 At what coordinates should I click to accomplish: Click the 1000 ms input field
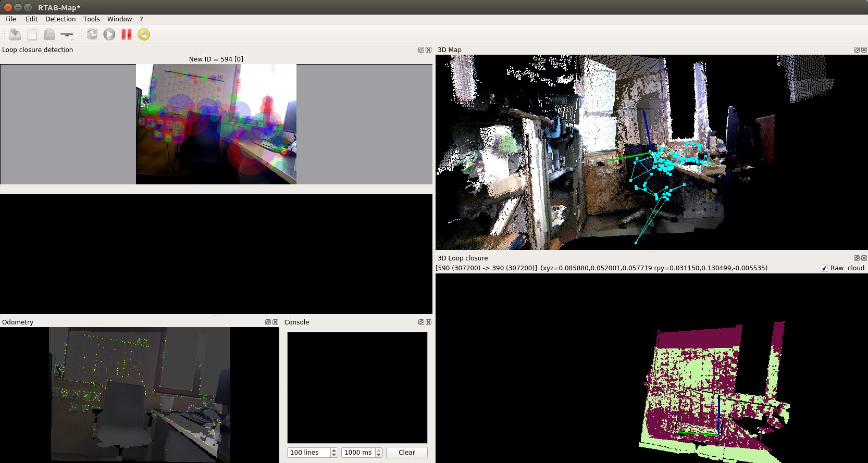[x=358, y=453]
